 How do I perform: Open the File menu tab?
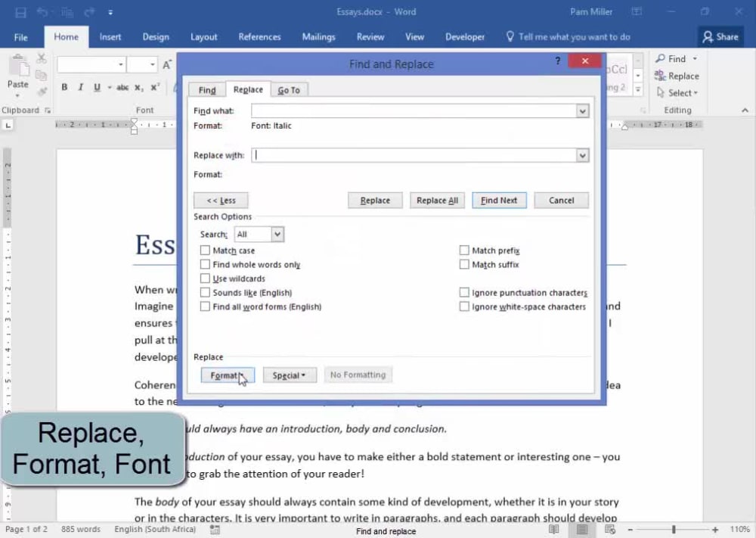pos(20,37)
